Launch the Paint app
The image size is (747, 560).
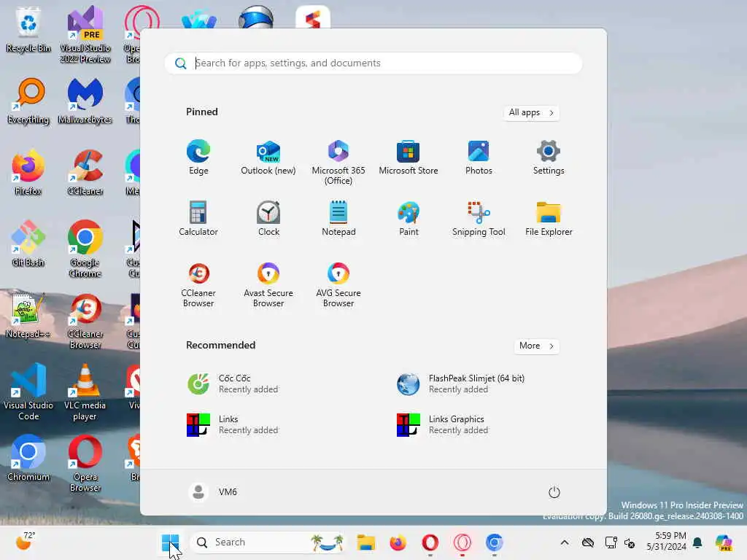tap(409, 219)
